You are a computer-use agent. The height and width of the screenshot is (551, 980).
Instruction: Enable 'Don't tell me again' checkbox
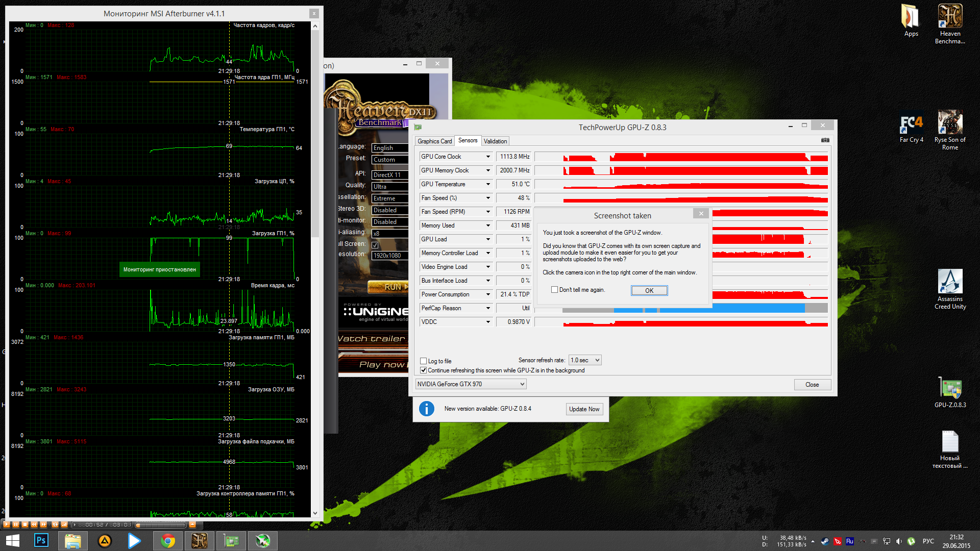pos(554,290)
